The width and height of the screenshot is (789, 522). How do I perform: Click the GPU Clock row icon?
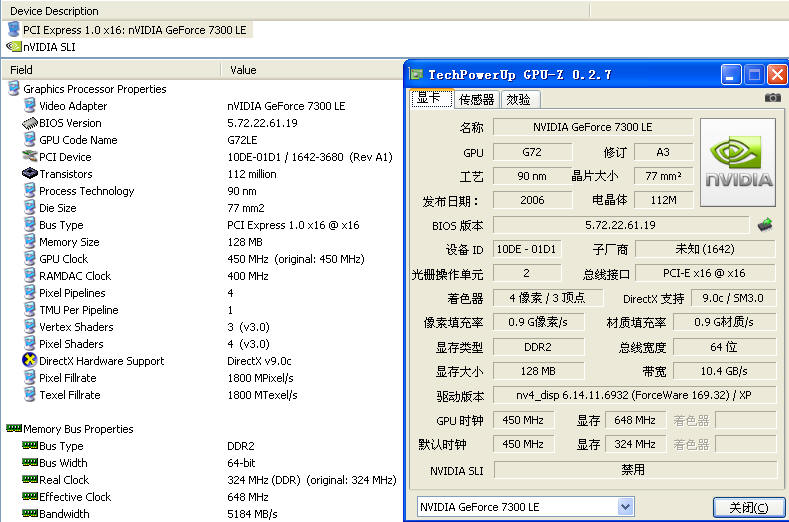click(x=30, y=259)
